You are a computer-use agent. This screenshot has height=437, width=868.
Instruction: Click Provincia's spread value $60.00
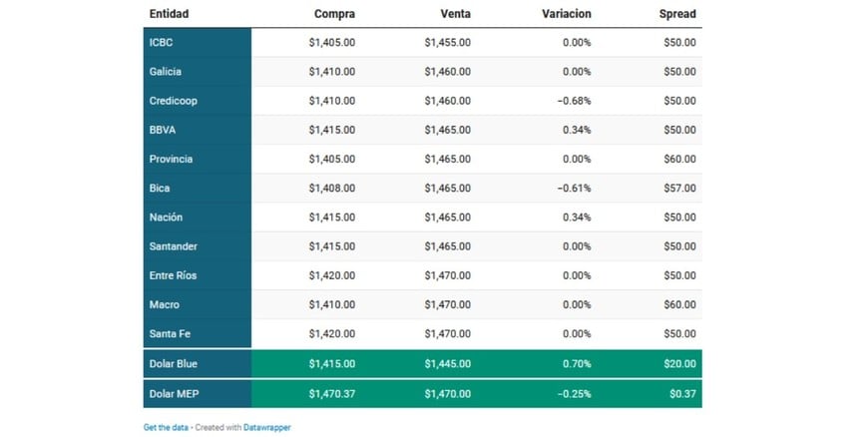(x=679, y=159)
